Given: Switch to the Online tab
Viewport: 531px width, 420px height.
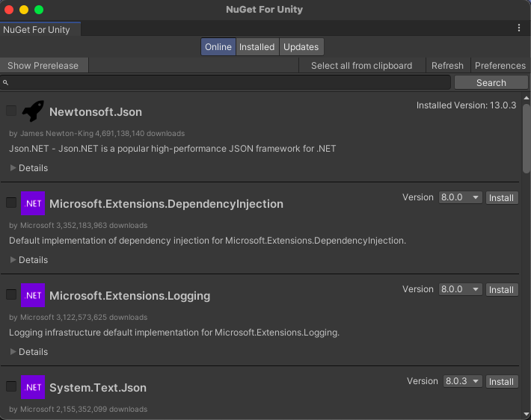Looking at the screenshot, I should click(x=218, y=46).
